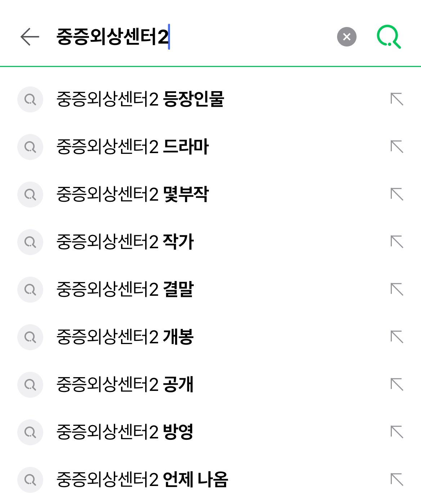The image size is (421, 504).
Task: Choose the '중증외상센터2 몇부작' suggestion
Action: [133, 194]
